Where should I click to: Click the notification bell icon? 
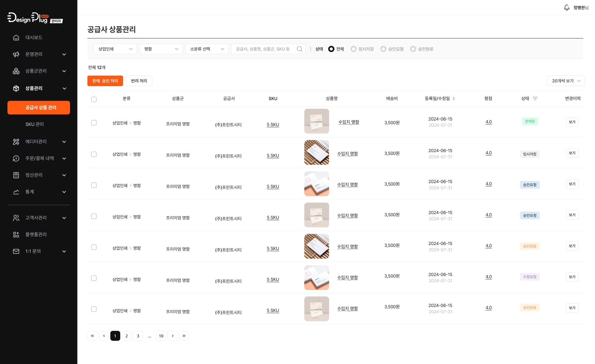coord(566,7)
